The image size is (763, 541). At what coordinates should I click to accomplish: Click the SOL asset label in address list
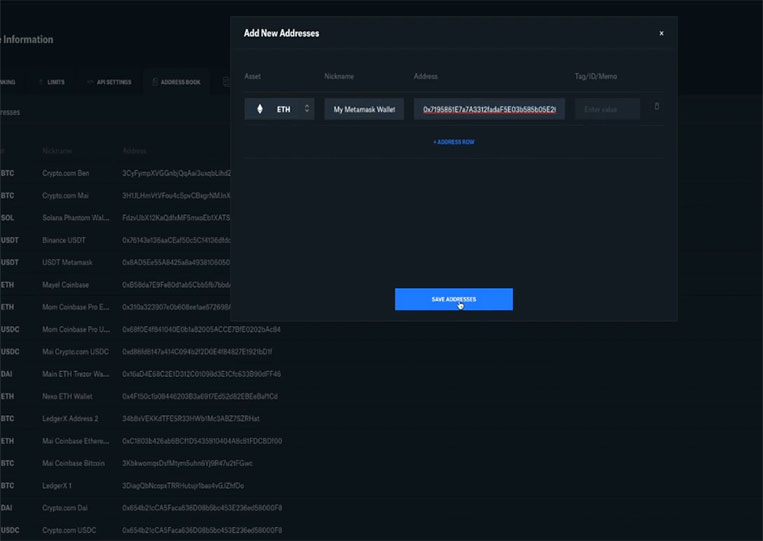click(x=7, y=218)
